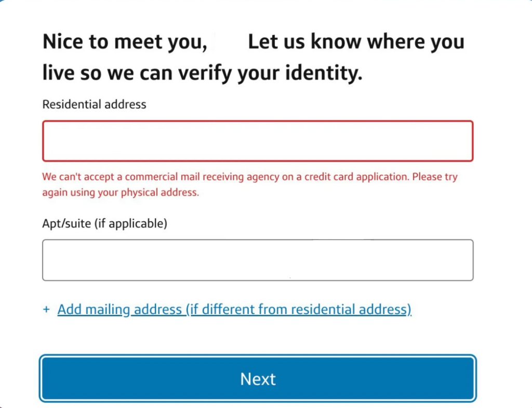Click the Apt/suite (if applicable) label

click(x=104, y=223)
